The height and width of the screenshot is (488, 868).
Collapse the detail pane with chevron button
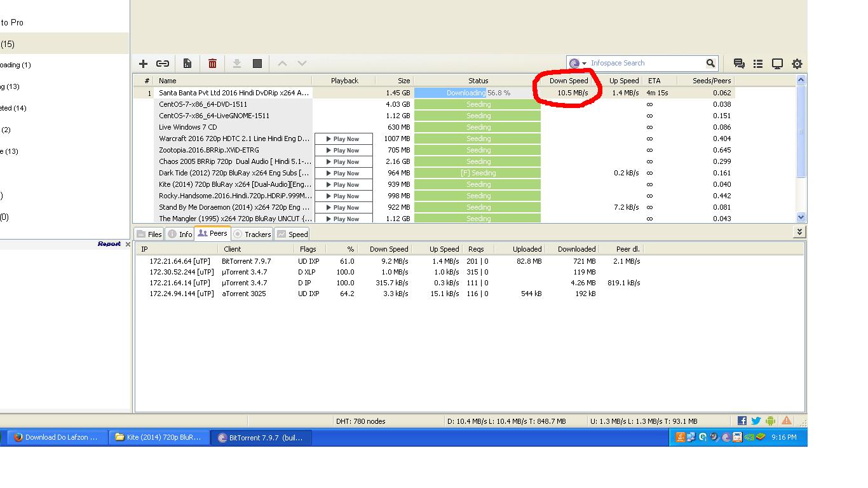tap(799, 233)
